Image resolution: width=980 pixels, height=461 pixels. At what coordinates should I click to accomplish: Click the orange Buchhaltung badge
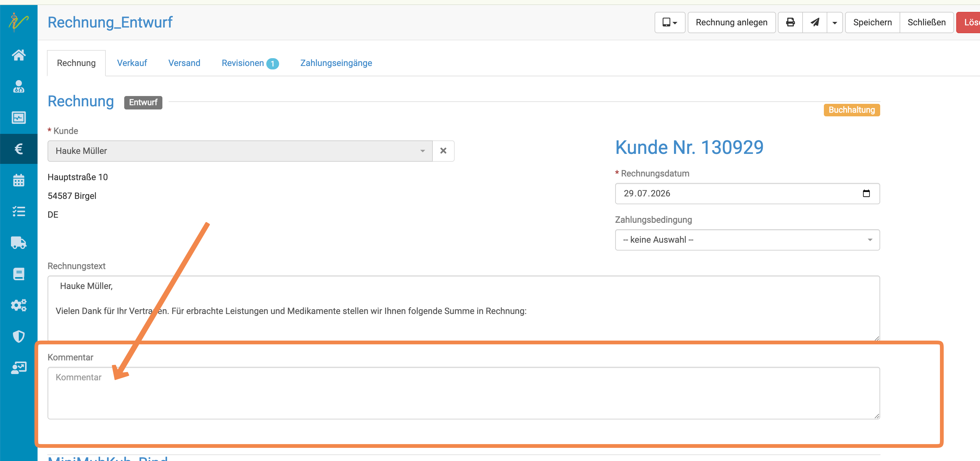tap(851, 110)
